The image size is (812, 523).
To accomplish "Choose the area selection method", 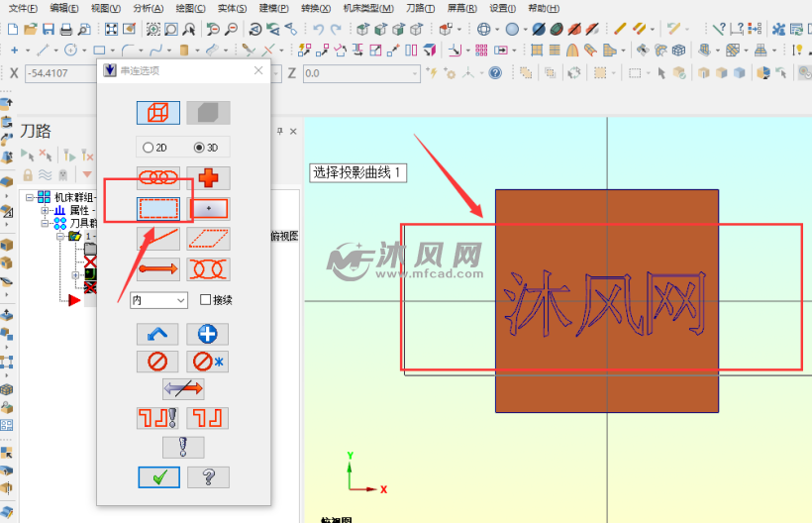I will click(x=208, y=209).
